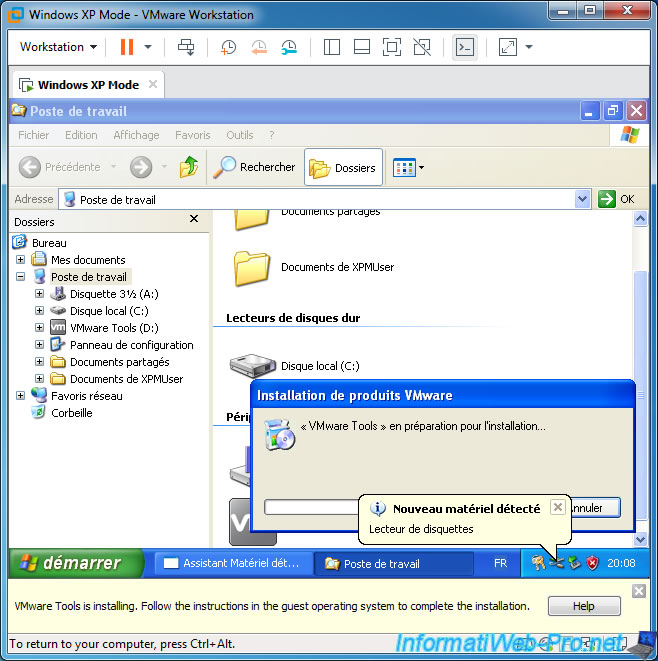Image resolution: width=658 pixels, height=661 pixels.
Task: Expand the Disque local (C:) tree node
Action: coord(39,311)
